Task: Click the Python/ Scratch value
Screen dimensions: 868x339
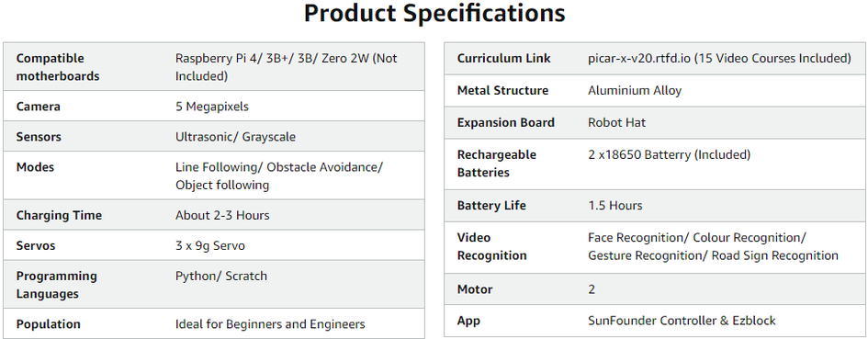Action: tap(220, 276)
